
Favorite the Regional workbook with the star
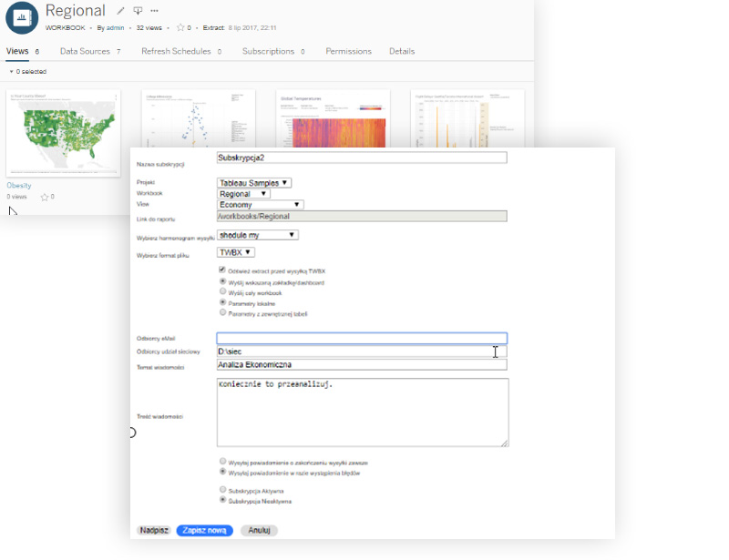(x=180, y=27)
